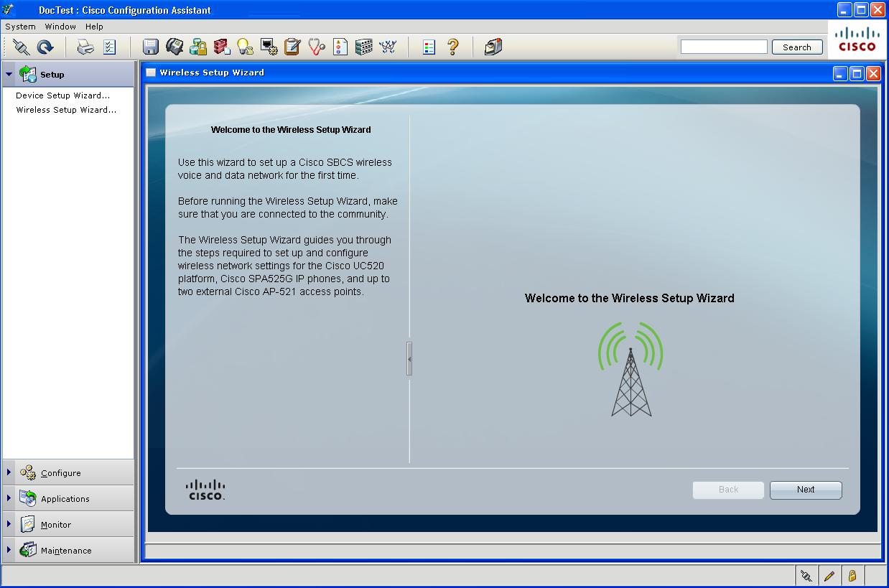Collapse the wizard's left description pane handle

(x=409, y=358)
